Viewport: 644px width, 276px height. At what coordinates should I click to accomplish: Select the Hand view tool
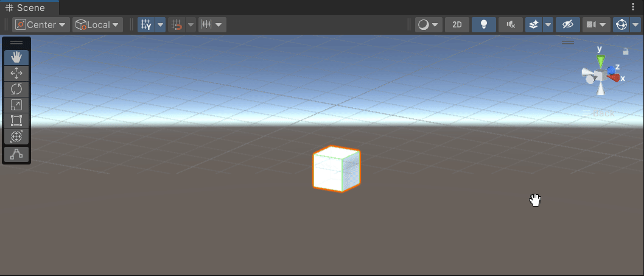16,58
